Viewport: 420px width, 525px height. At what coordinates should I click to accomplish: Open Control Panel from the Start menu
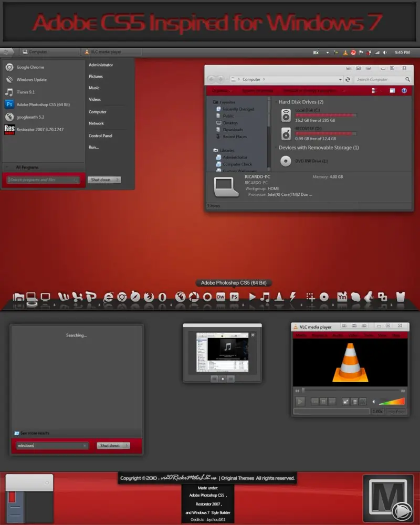100,136
